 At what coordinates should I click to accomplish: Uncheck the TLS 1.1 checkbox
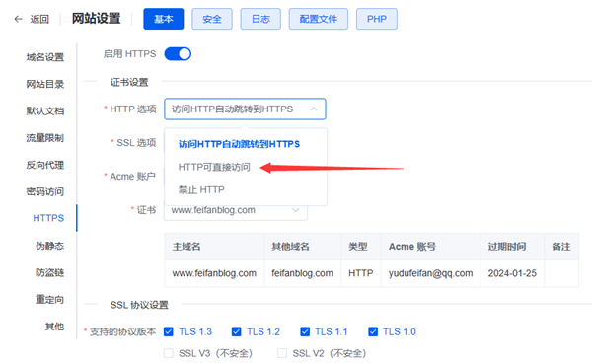pyautogui.click(x=305, y=331)
